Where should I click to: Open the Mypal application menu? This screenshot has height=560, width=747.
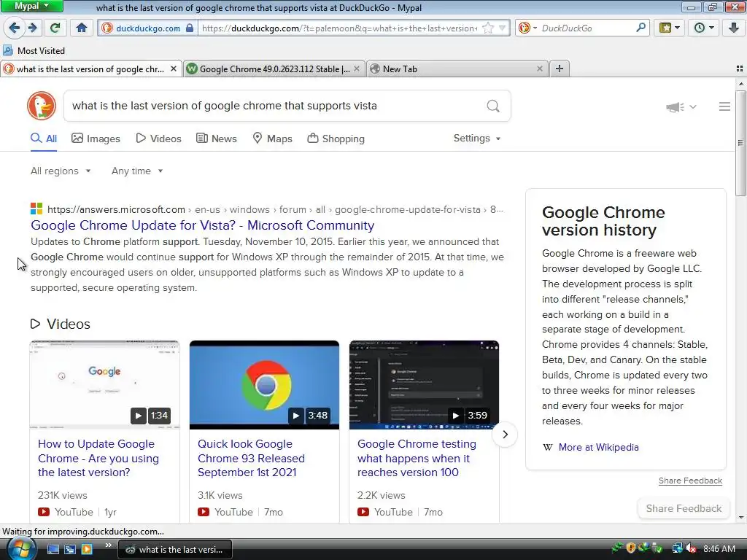31,6
